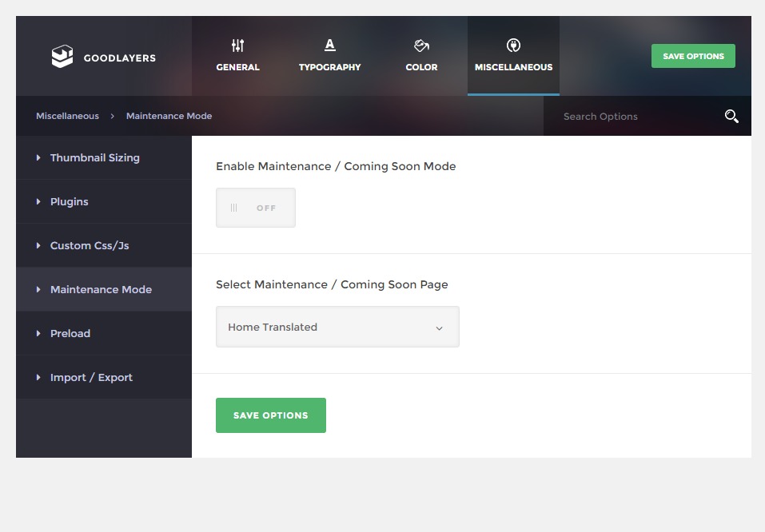Viewport: 765px width, 532px height.
Task: Open Thumbnail Sizing settings
Action: point(104,157)
